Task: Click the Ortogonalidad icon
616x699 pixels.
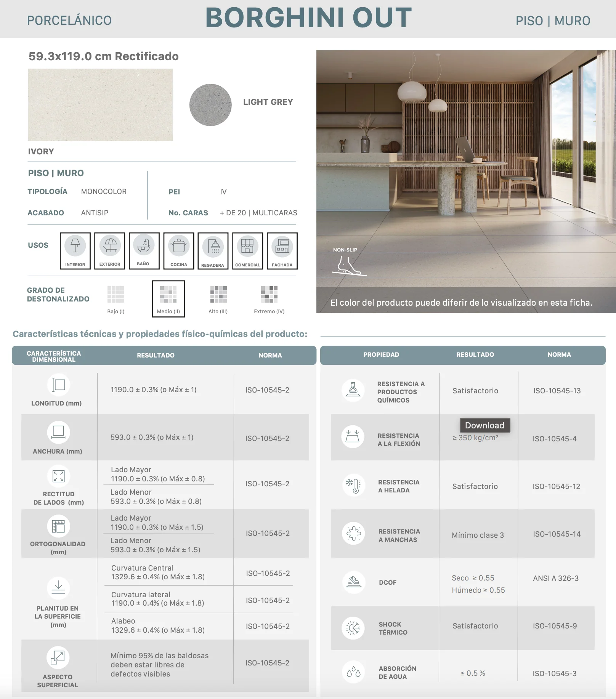Action: (58, 526)
